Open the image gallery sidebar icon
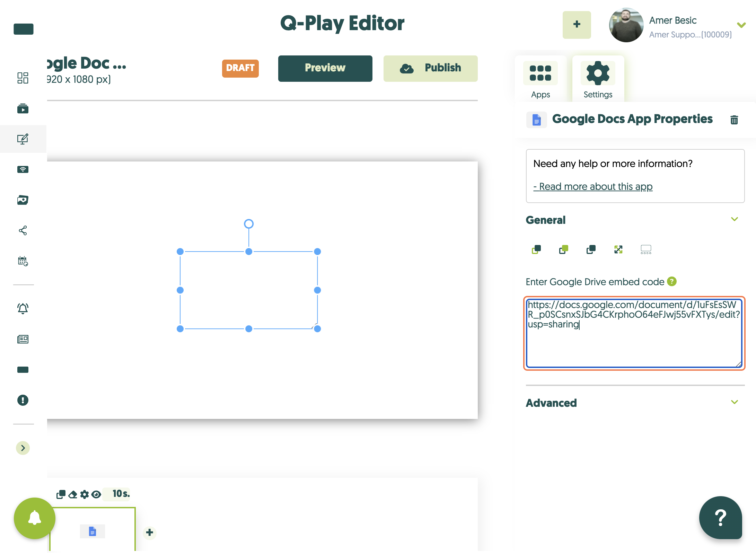 pos(23,200)
